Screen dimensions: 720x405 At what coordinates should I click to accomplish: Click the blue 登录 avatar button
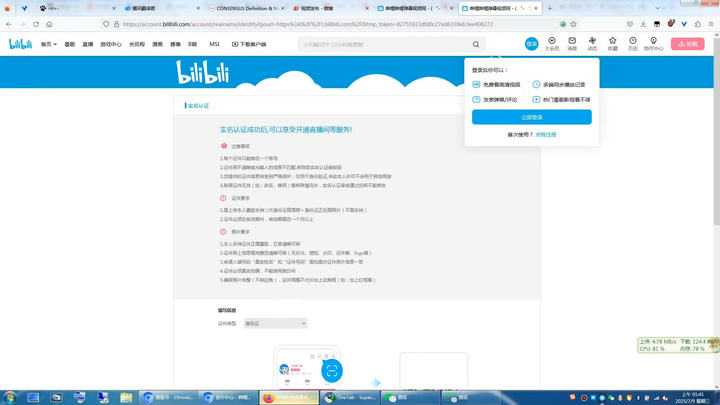pos(531,44)
